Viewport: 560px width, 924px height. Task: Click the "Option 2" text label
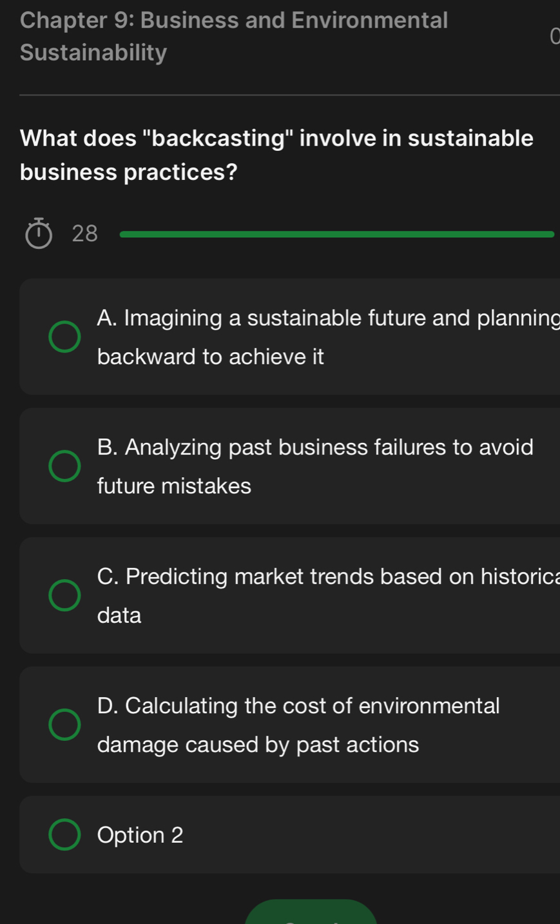140,835
